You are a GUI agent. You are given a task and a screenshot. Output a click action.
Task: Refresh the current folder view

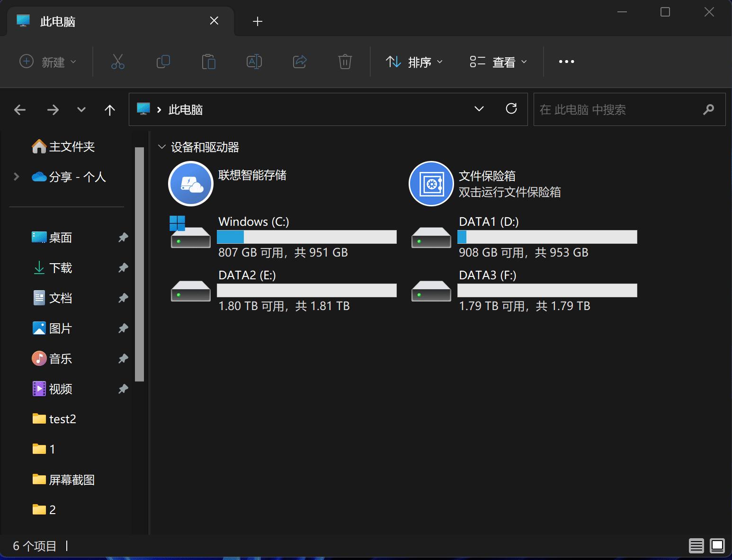[x=512, y=109]
